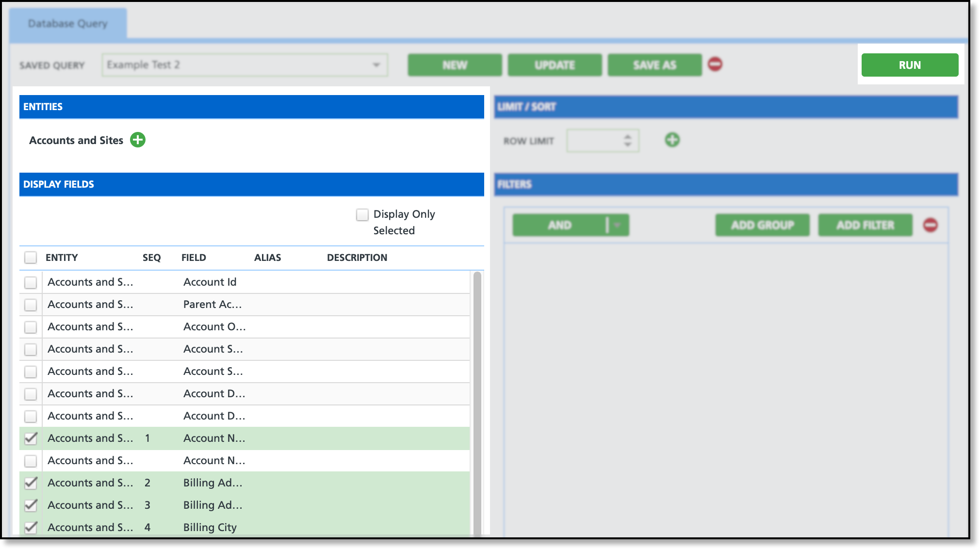
Task: Click the ADD GROUP button
Action: 762,225
